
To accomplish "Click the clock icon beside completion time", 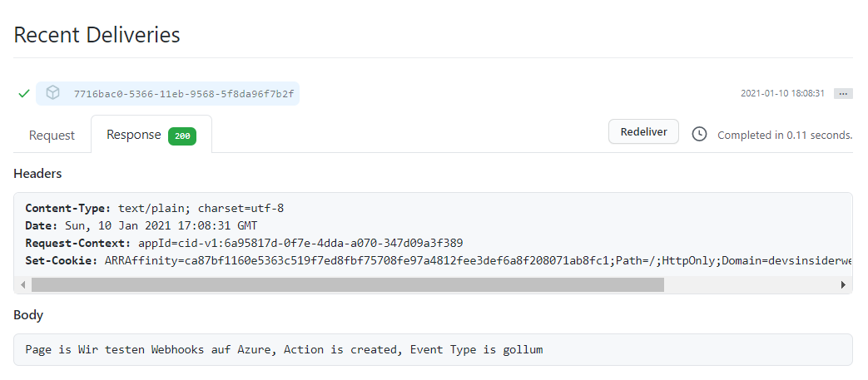I will tap(700, 134).
